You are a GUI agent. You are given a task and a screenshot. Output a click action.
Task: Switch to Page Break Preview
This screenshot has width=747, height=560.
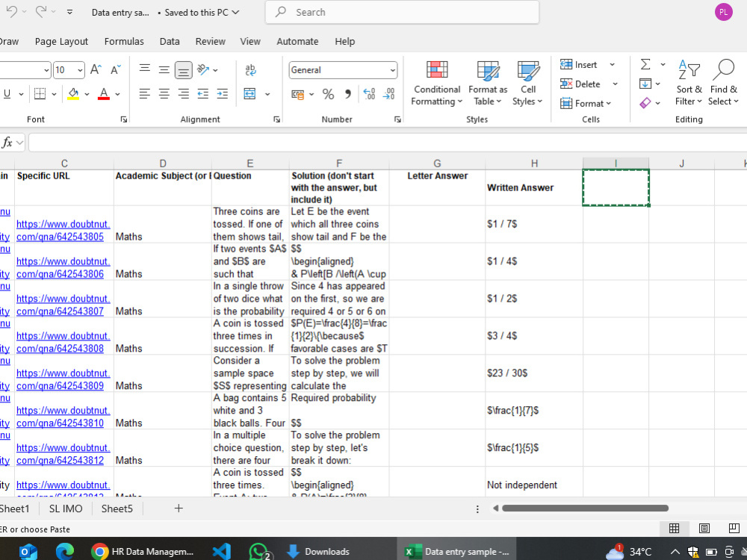(x=734, y=528)
